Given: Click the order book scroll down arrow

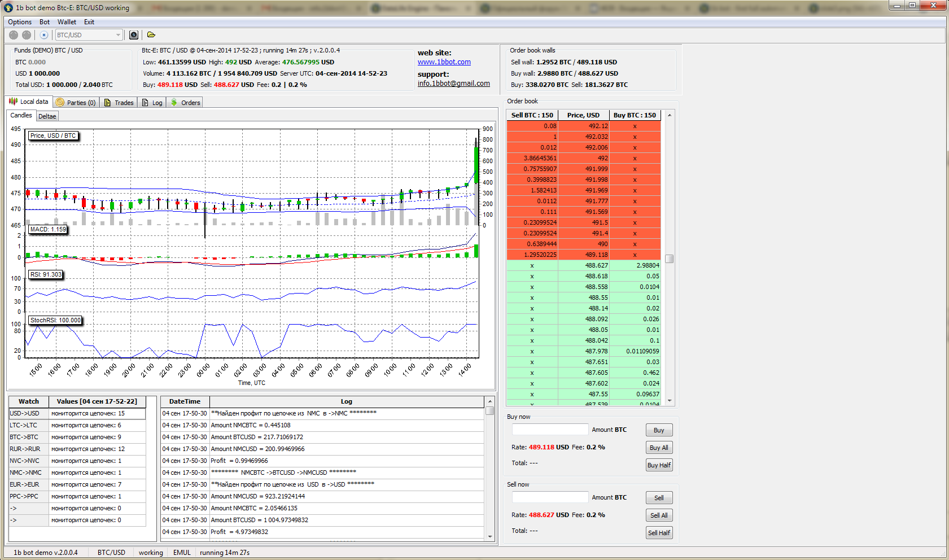Looking at the screenshot, I should pos(670,401).
